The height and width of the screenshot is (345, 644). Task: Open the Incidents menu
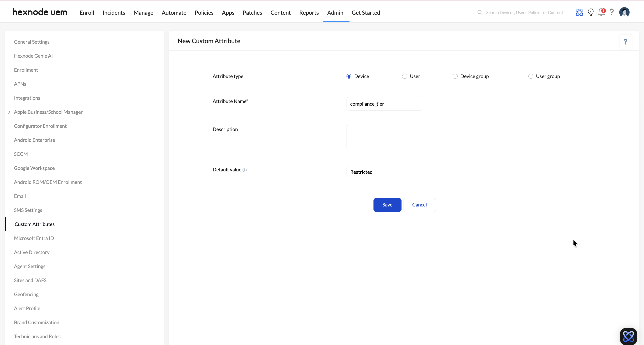(114, 12)
